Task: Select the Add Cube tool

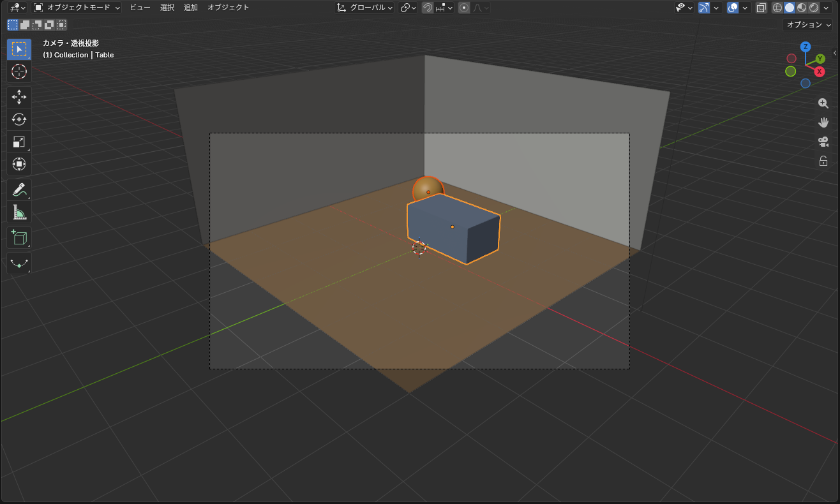Action: (x=19, y=237)
